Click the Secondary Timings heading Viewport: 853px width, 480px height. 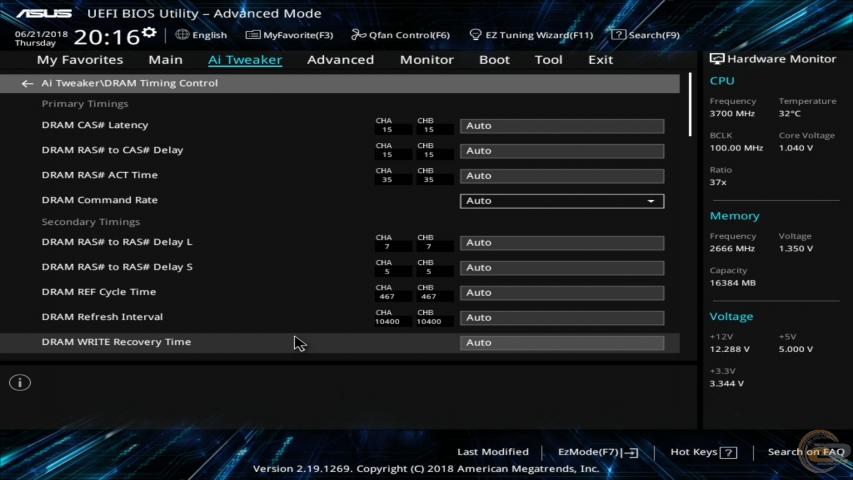coord(90,222)
